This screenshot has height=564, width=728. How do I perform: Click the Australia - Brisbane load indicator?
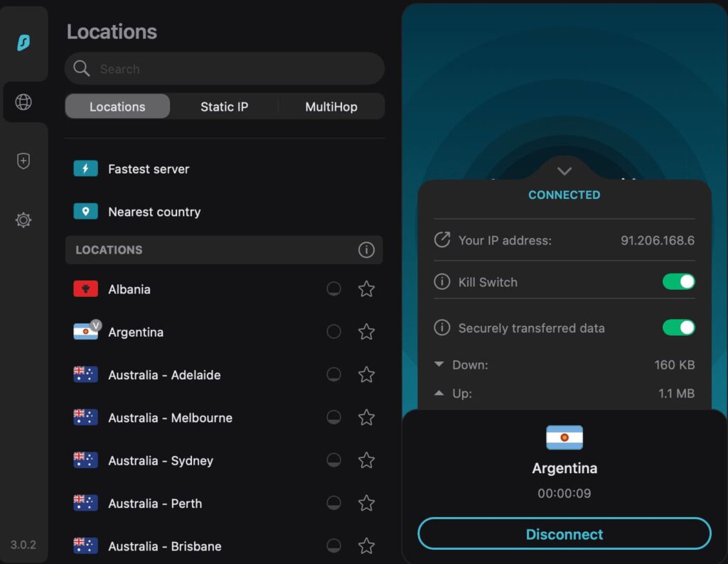[x=334, y=546]
